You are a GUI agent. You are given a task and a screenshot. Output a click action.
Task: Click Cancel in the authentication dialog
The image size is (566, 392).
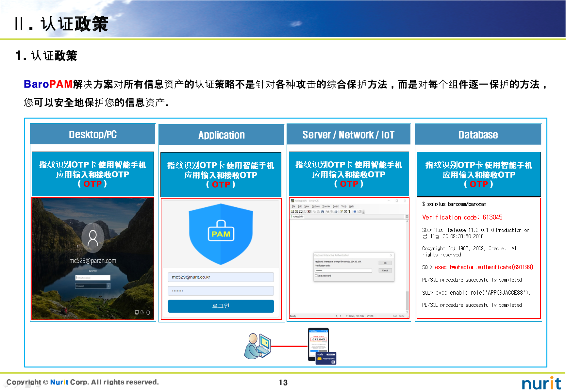[385, 270]
